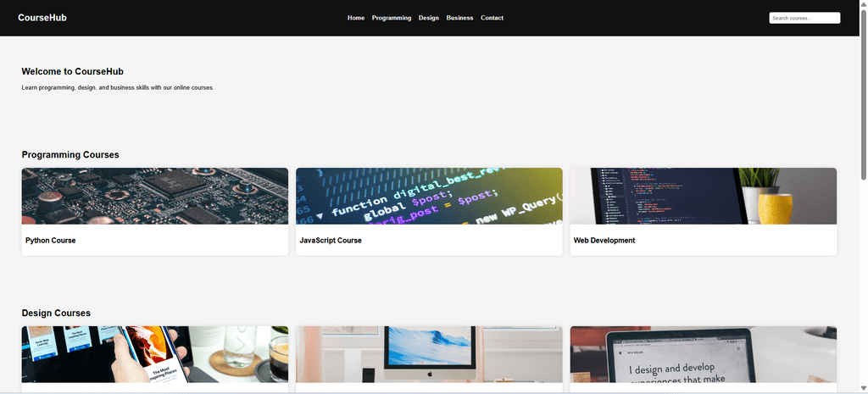Open the Contact nav link
This screenshot has width=868, height=394.
[492, 18]
